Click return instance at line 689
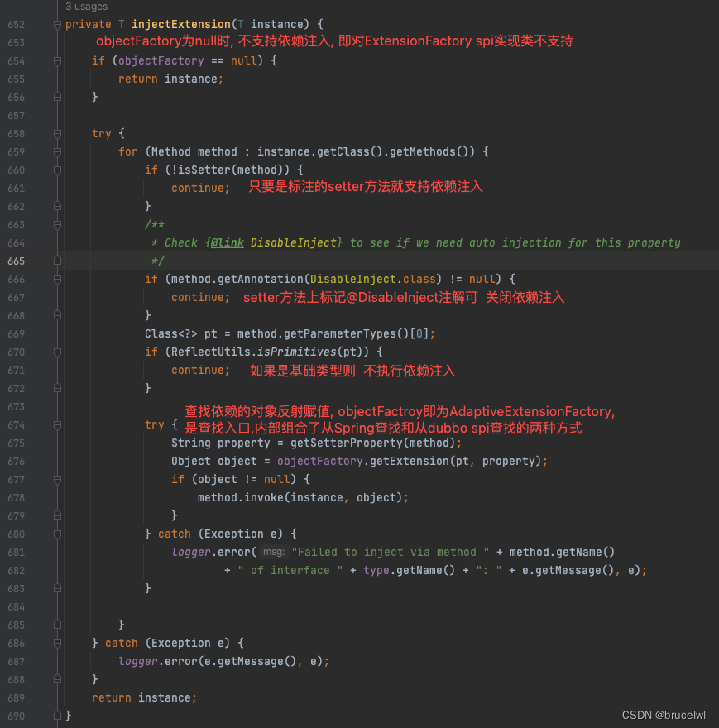The width and height of the screenshot is (719, 728). [x=144, y=698]
